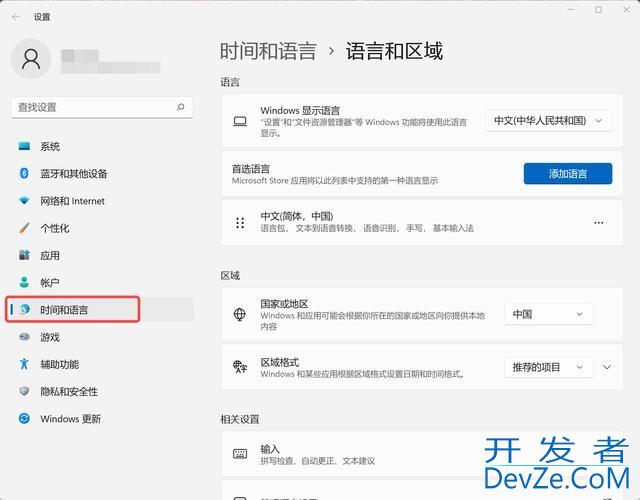Select the Windows 显示语言 monitor icon
Screen dimensions: 640x500
[240, 121]
